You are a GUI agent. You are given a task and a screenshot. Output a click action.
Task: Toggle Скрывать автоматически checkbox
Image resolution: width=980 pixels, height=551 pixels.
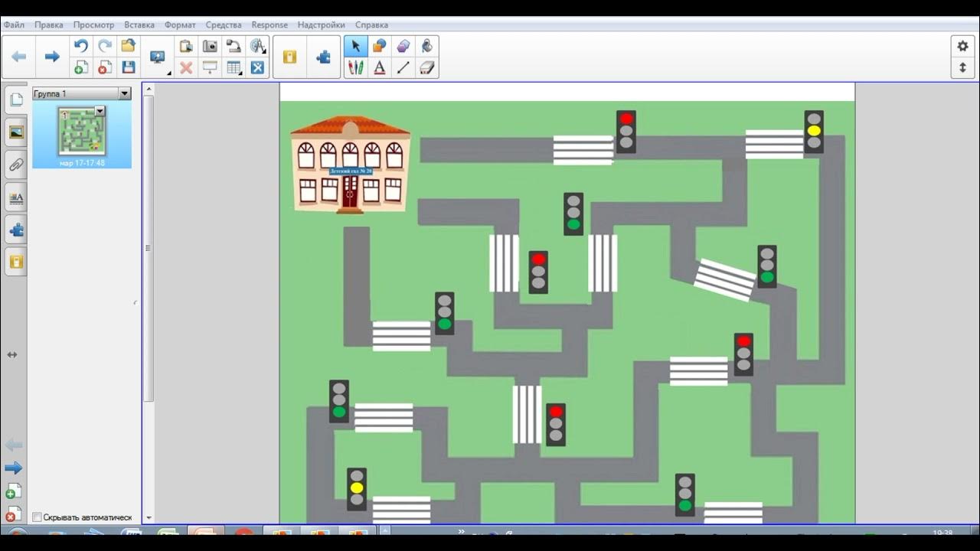pyautogui.click(x=37, y=517)
